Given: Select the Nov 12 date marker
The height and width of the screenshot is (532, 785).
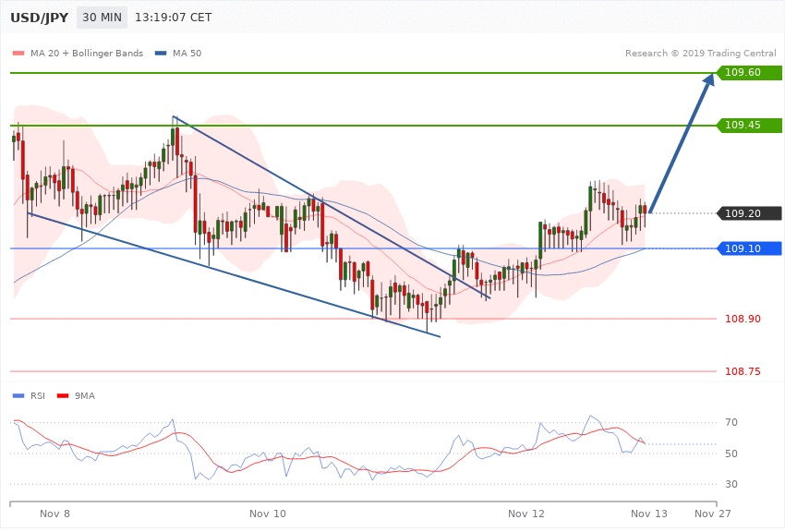Looking at the screenshot, I should 526,514.
